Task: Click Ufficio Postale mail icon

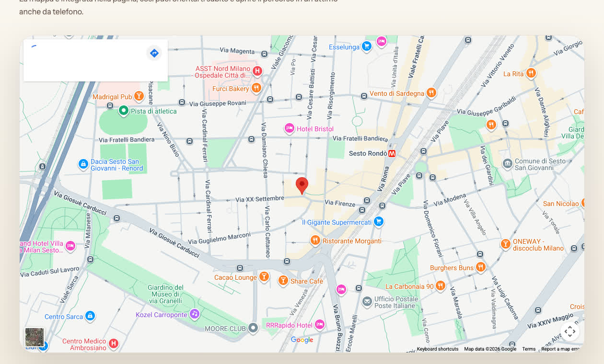Action: [367, 301]
